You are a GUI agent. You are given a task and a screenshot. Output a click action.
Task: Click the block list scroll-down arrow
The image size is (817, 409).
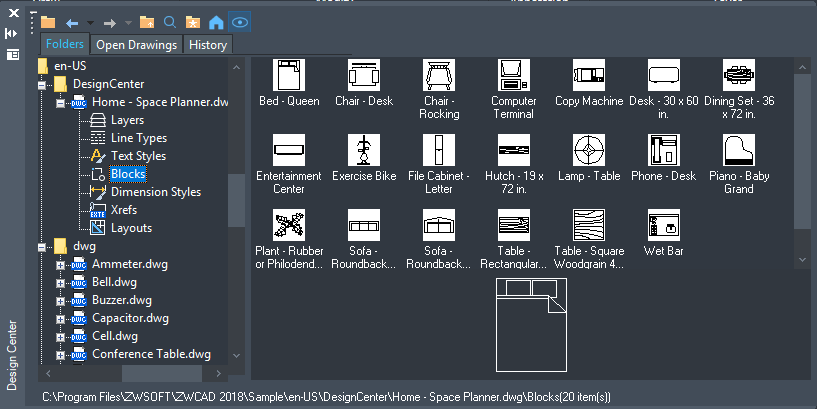[801, 260]
